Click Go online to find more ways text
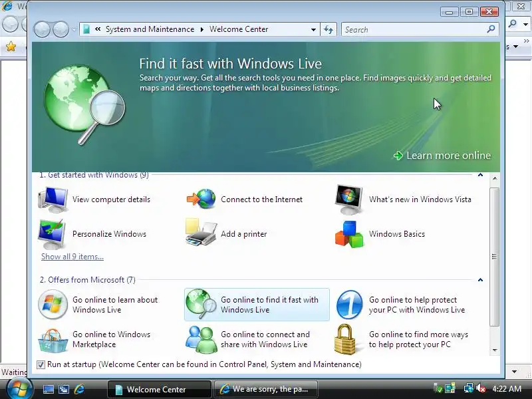Screen dimensions: 532x399 [x=418, y=339]
